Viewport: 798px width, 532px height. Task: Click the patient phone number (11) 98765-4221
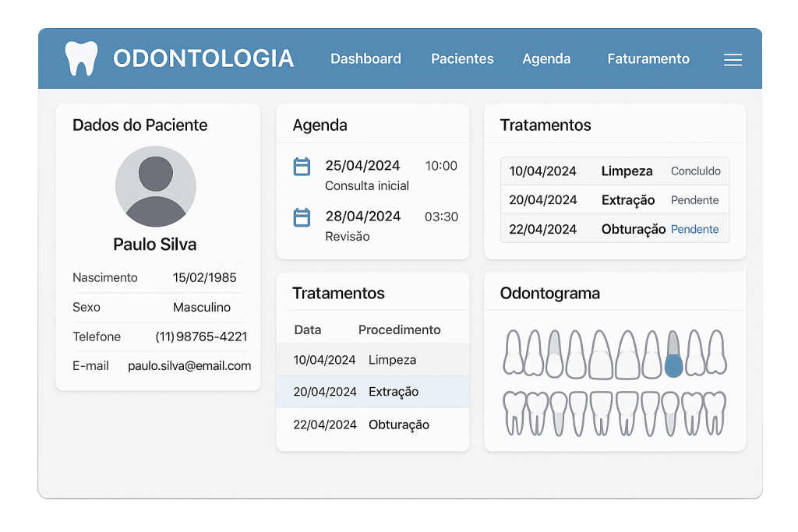201,336
